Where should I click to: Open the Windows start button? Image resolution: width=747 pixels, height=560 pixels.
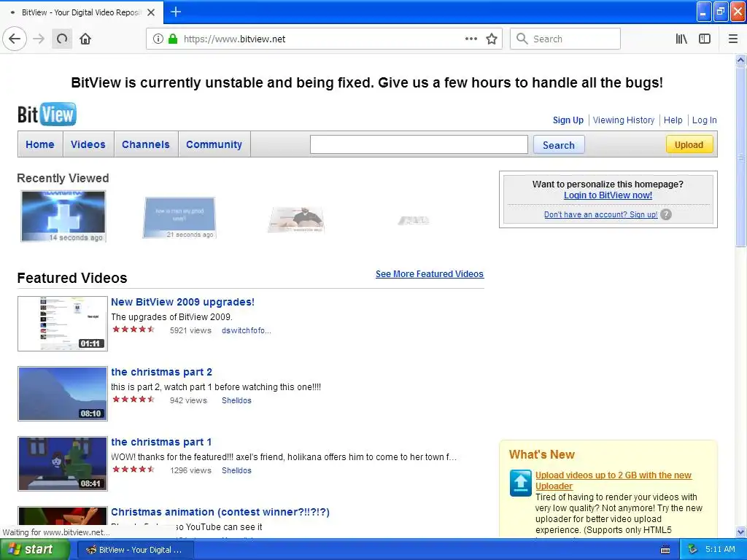[35, 550]
